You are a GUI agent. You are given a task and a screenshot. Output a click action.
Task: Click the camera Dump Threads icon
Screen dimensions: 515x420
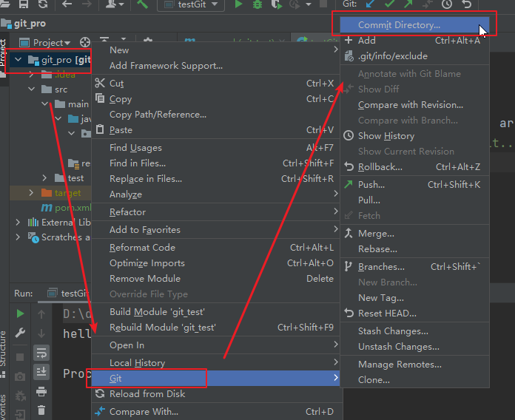pos(20,376)
